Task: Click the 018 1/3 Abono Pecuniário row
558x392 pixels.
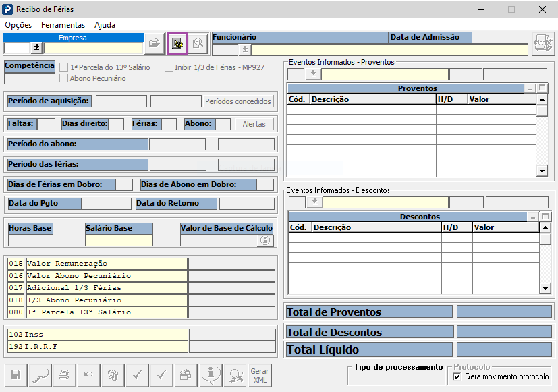Action: [x=141, y=300]
